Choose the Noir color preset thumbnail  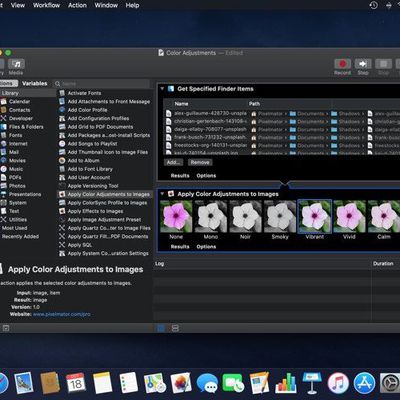click(245, 216)
